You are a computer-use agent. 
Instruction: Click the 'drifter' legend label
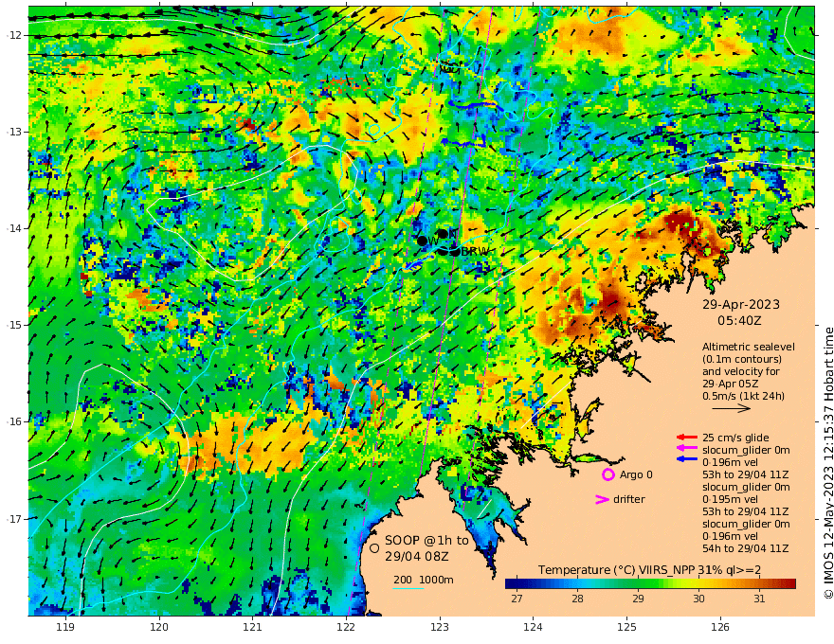[628, 499]
